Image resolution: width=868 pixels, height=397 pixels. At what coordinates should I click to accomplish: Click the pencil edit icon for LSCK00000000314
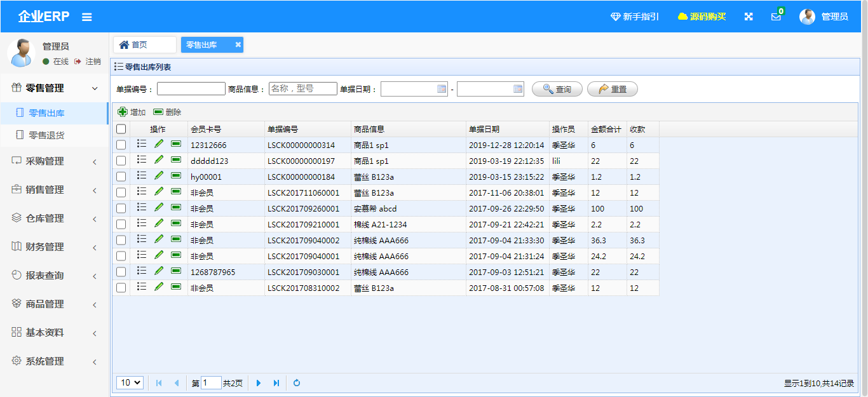[x=159, y=144]
